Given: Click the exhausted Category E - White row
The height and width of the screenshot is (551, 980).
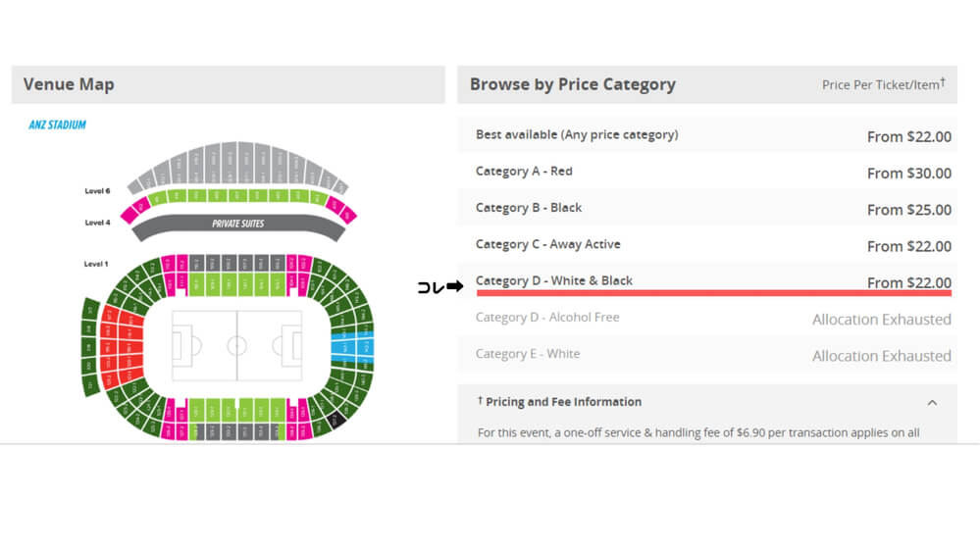Looking at the screenshot, I should (528, 354).
